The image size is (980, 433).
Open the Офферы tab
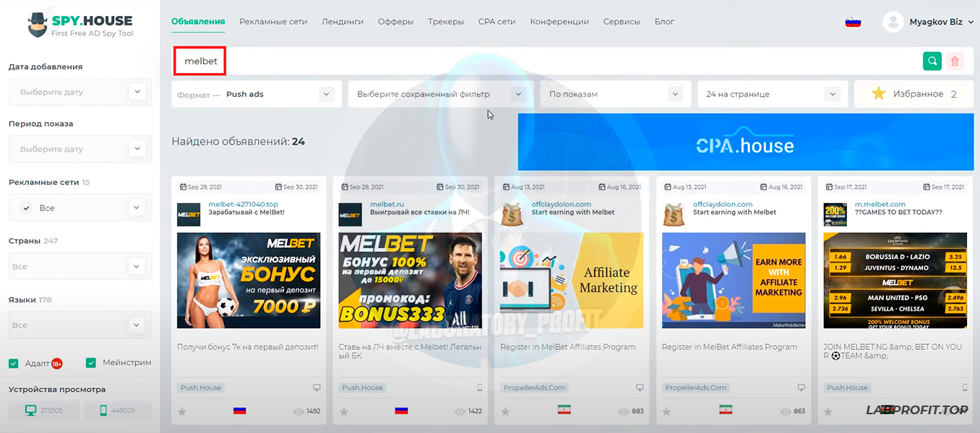(x=395, y=22)
